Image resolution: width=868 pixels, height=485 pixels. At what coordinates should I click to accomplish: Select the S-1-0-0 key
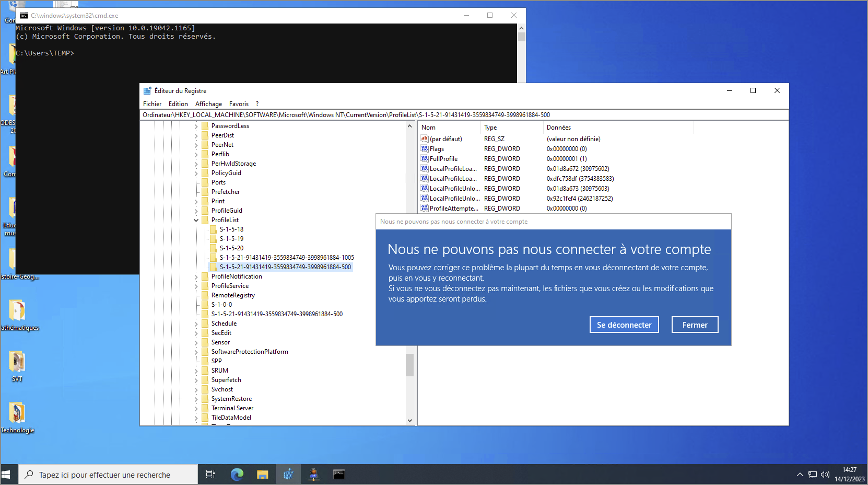click(x=221, y=305)
